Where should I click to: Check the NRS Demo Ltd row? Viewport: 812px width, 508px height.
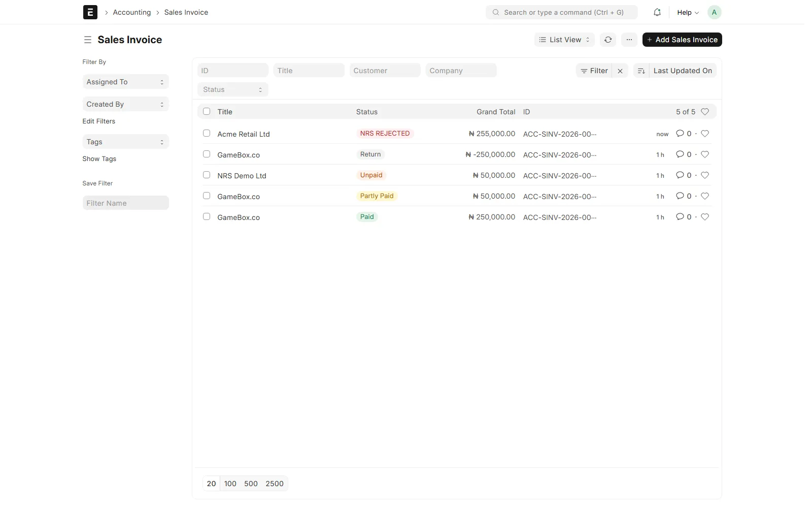tap(207, 175)
